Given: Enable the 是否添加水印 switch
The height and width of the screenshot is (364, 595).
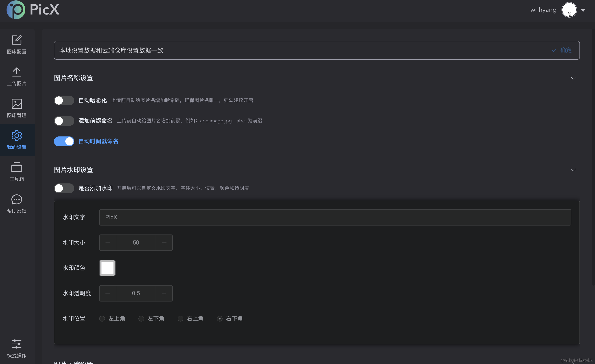Looking at the screenshot, I should click(x=64, y=188).
